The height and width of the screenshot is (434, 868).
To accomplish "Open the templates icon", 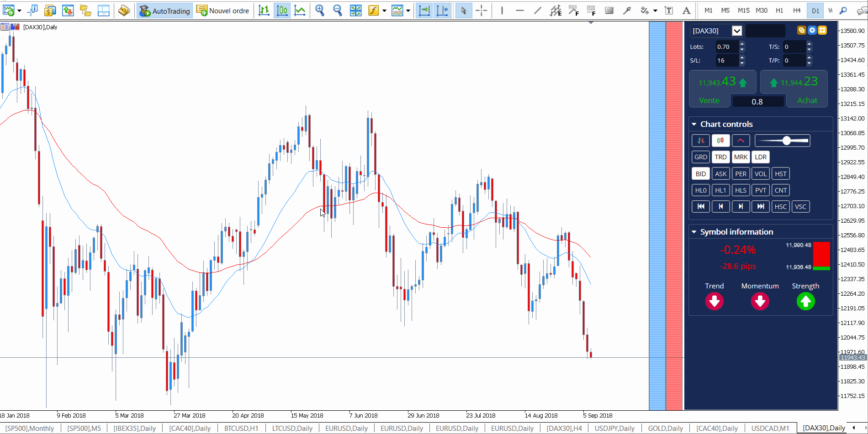I will [x=397, y=10].
